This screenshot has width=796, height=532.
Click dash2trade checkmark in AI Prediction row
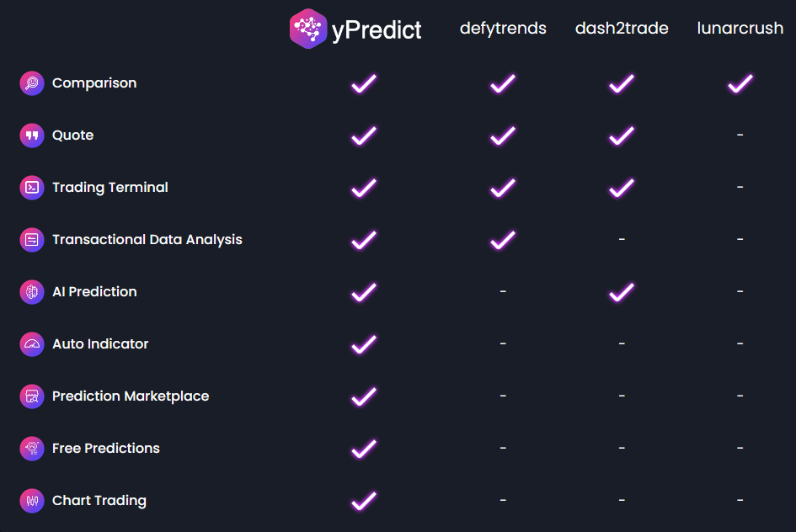622,292
